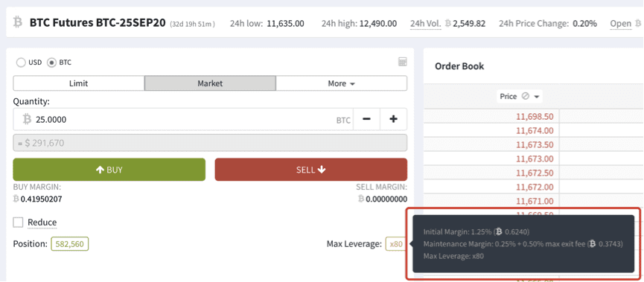Click the Bitcoin icon beside BTC Futures title
644x282 pixels.
[x=18, y=22]
